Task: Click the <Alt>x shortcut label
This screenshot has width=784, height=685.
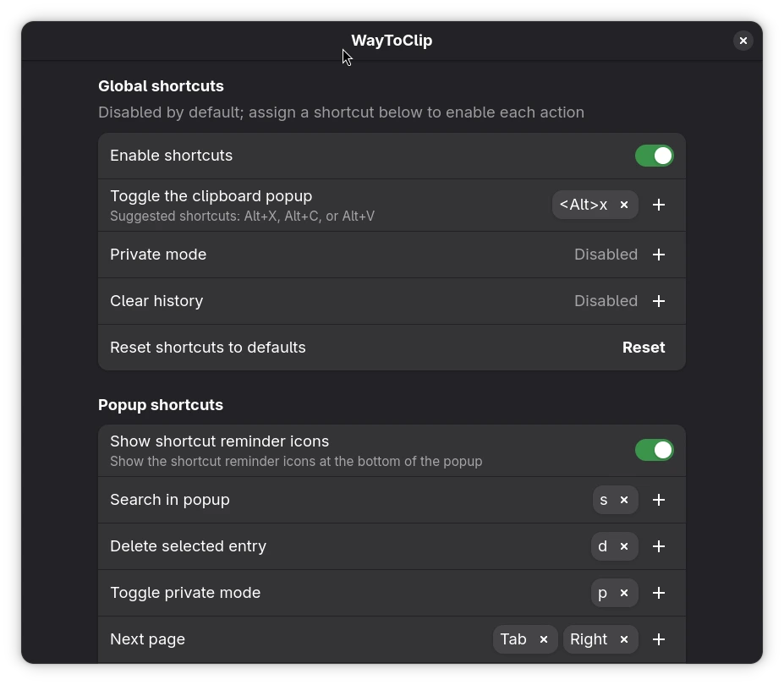Action: [584, 205]
